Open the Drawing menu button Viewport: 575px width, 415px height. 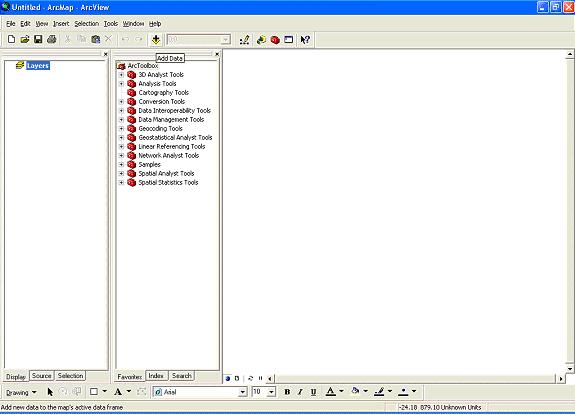tap(21, 392)
